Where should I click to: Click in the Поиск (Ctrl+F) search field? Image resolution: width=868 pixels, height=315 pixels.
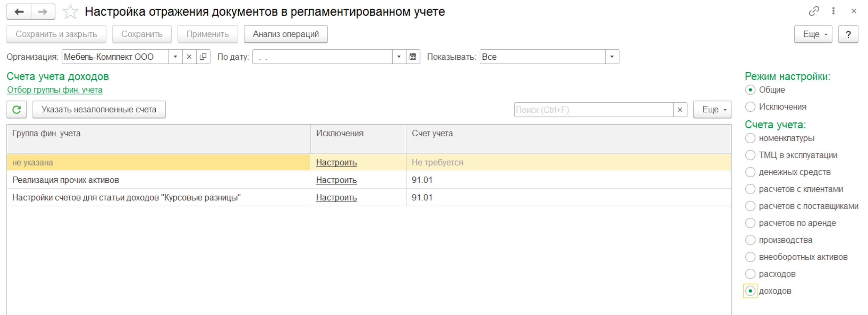593,110
